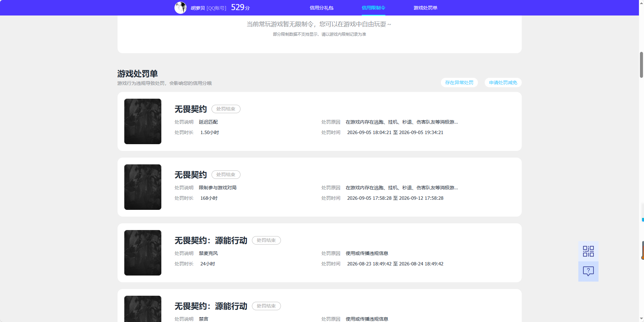The width and height of the screenshot is (644, 322).
Task: Click 处罚结束 badge on the 延迟匹配 card
Action: [x=226, y=109]
